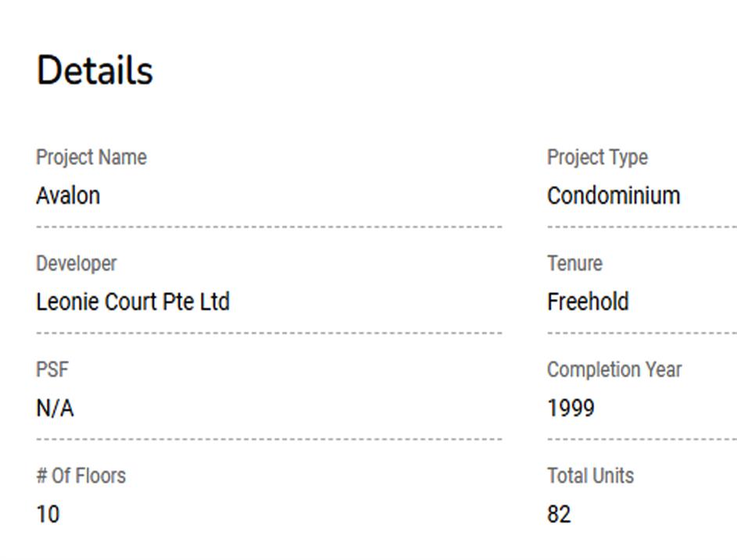This screenshot has height=560, width=737.
Task: Select the total units value 82
Action: coord(559,514)
